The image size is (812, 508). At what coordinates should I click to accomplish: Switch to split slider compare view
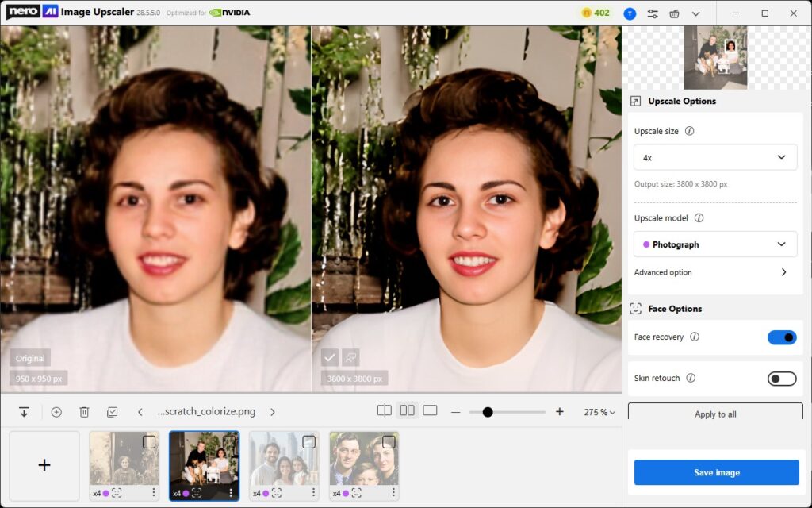coord(384,411)
